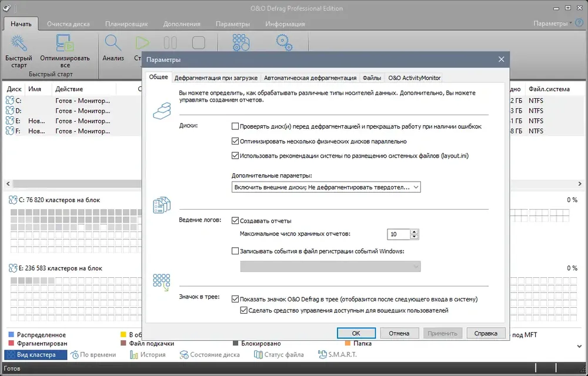Open Статус файла view
This screenshot has width=588, height=376.
[279, 355]
